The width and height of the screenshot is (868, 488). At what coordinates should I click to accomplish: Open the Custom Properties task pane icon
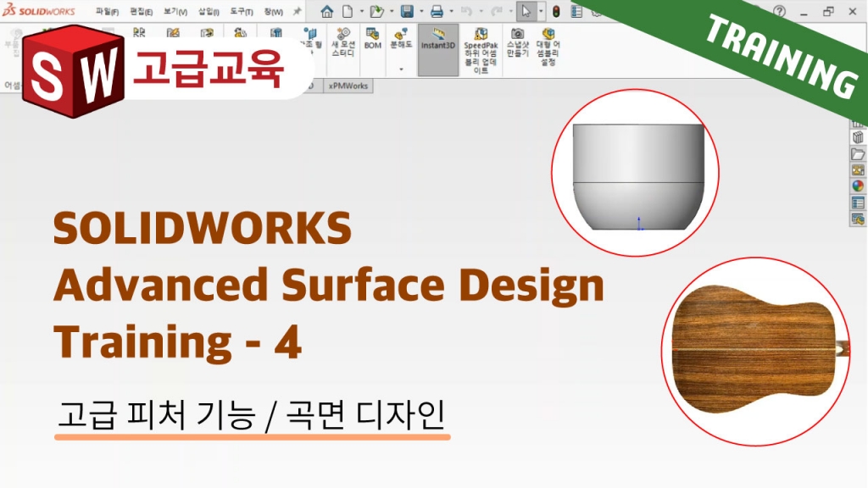click(x=858, y=203)
